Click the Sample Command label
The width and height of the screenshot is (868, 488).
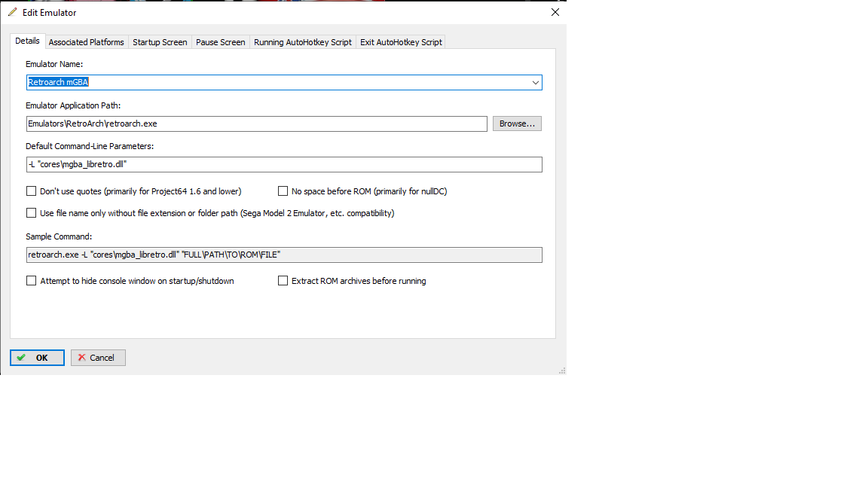point(59,236)
